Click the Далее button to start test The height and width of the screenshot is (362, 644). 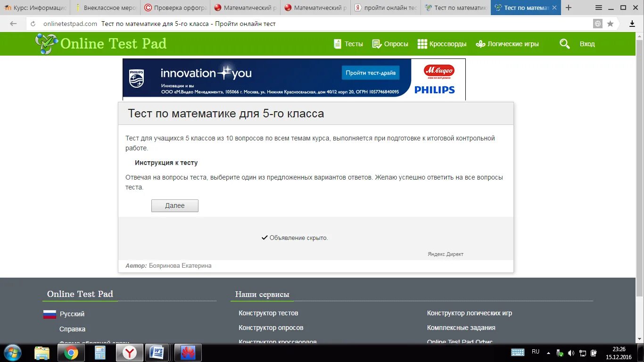click(175, 206)
